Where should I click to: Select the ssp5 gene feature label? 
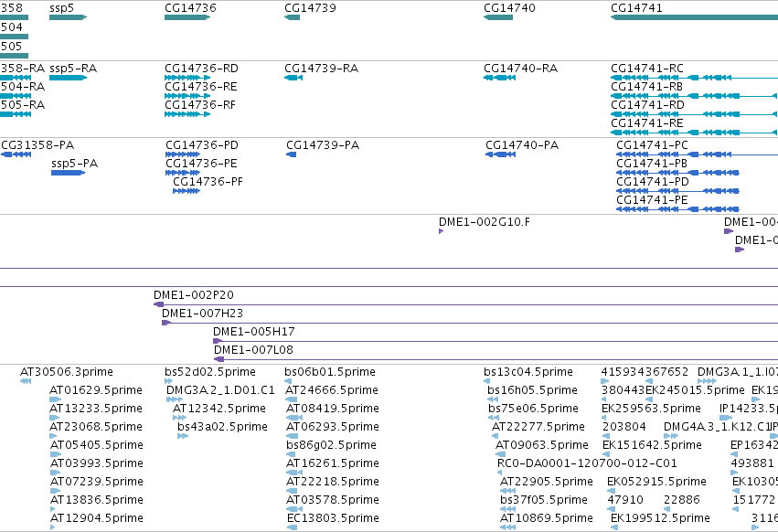[61, 8]
